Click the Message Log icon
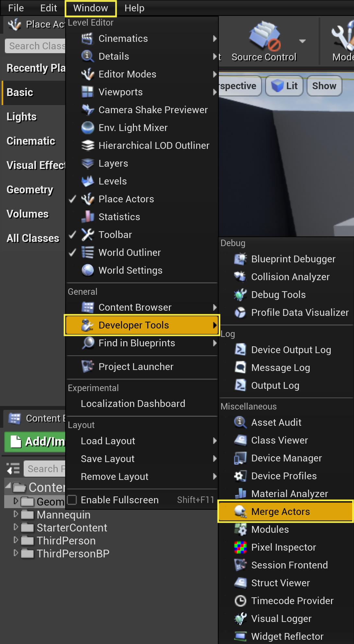 coord(240,368)
